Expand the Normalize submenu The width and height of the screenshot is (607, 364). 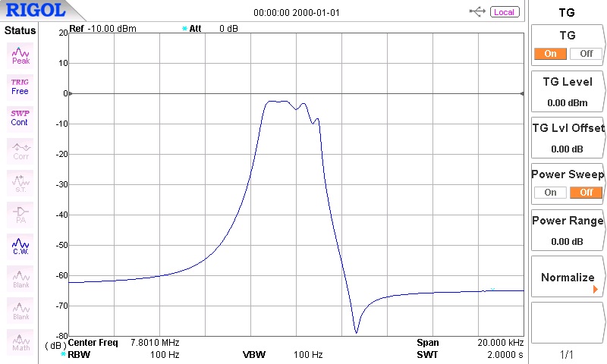568,278
